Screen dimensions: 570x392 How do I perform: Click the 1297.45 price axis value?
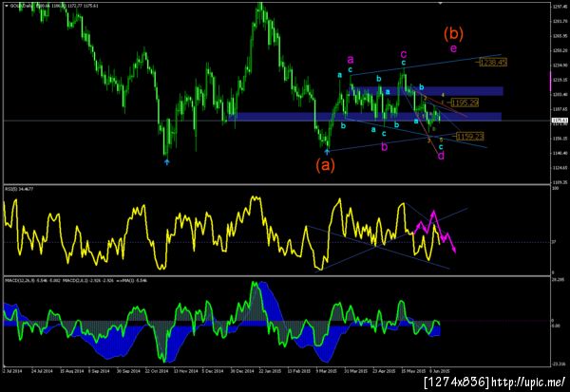pos(560,7)
